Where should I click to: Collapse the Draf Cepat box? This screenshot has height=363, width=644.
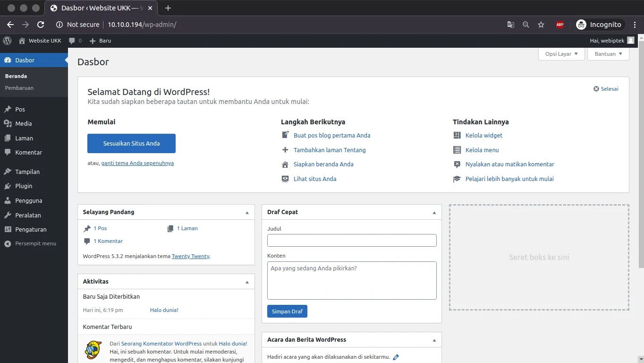[434, 213]
